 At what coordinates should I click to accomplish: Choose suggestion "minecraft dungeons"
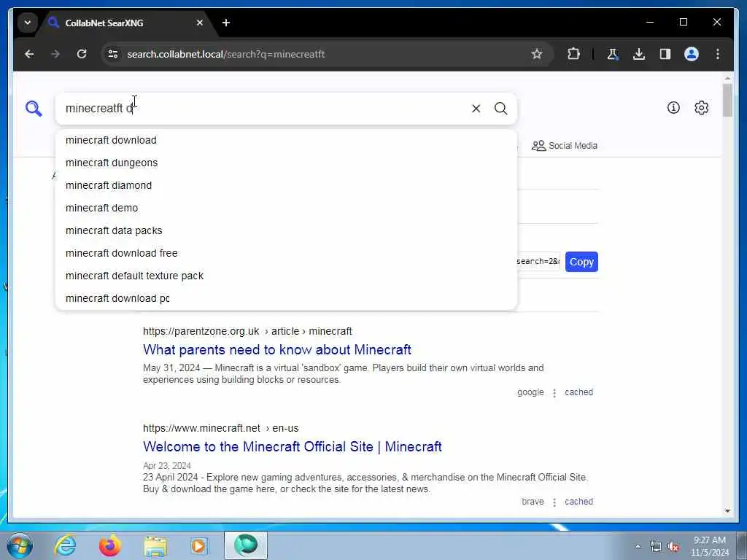tap(286, 163)
